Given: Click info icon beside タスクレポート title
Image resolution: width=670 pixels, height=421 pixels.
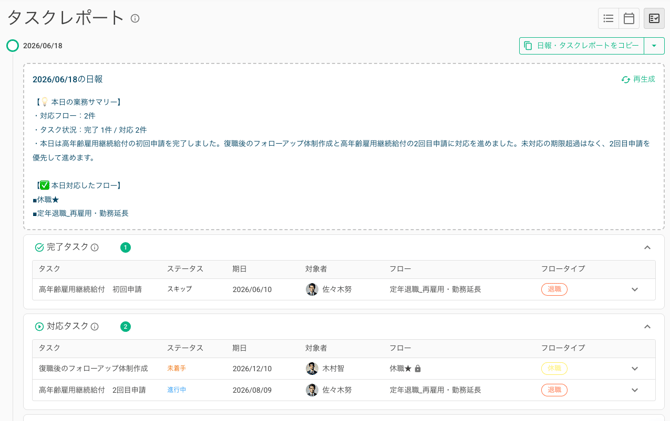Looking at the screenshot, I should 135,18.
